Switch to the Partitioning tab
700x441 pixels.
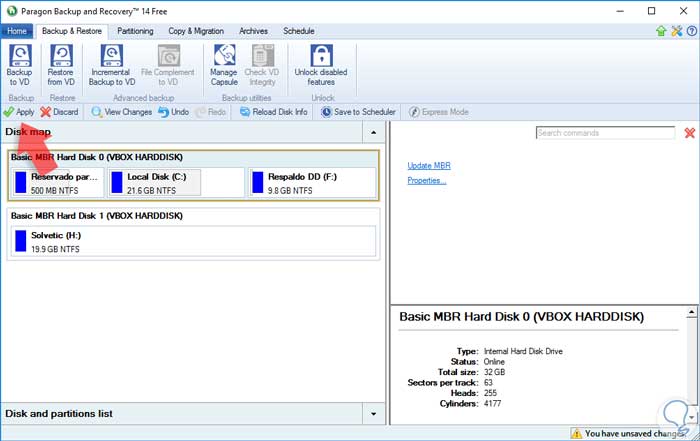coord(135,31)
